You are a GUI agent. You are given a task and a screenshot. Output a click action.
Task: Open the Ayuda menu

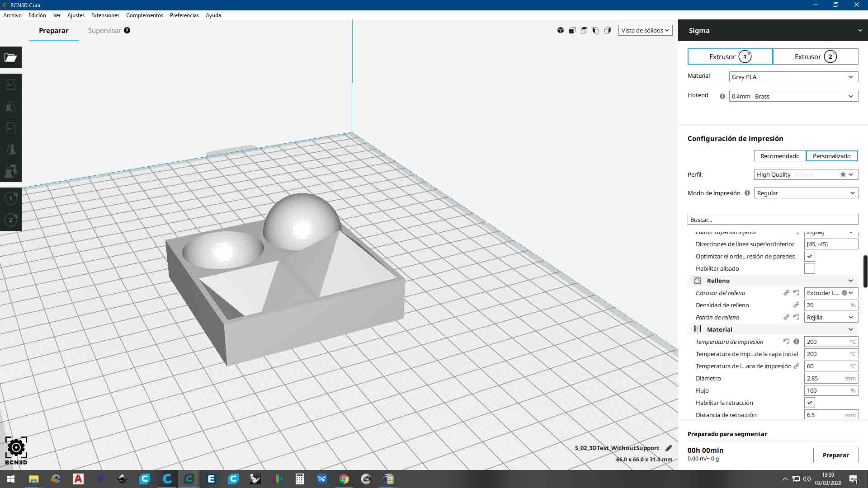tap(213, 15)
